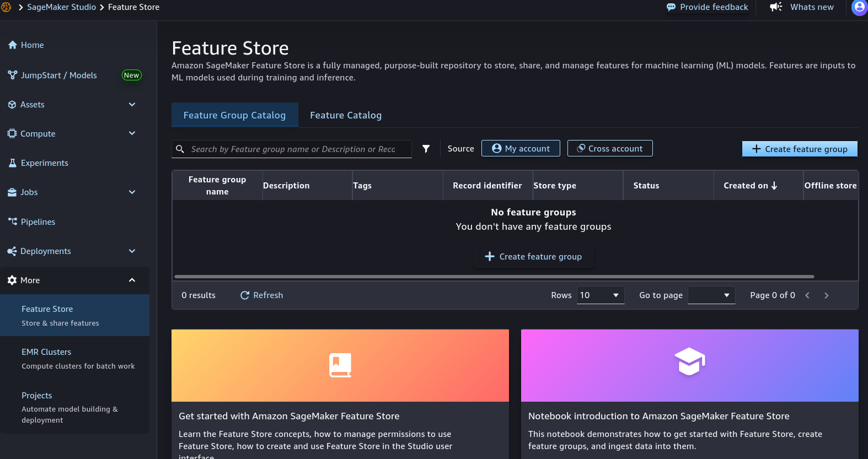This screenshot has height=459, width=868.
Task: Click the Pipelines icon in sidebar
Action: click(x=13, y=222)
